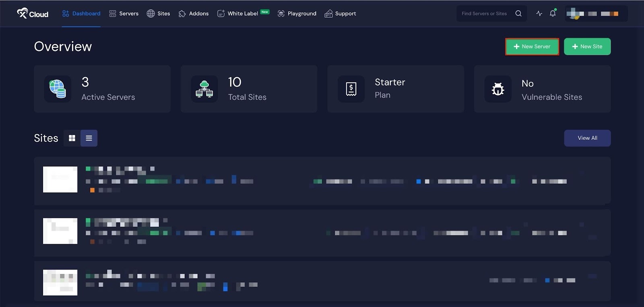Click the New Site button
Screen dimensions: 644x307
tap(587, 47)
